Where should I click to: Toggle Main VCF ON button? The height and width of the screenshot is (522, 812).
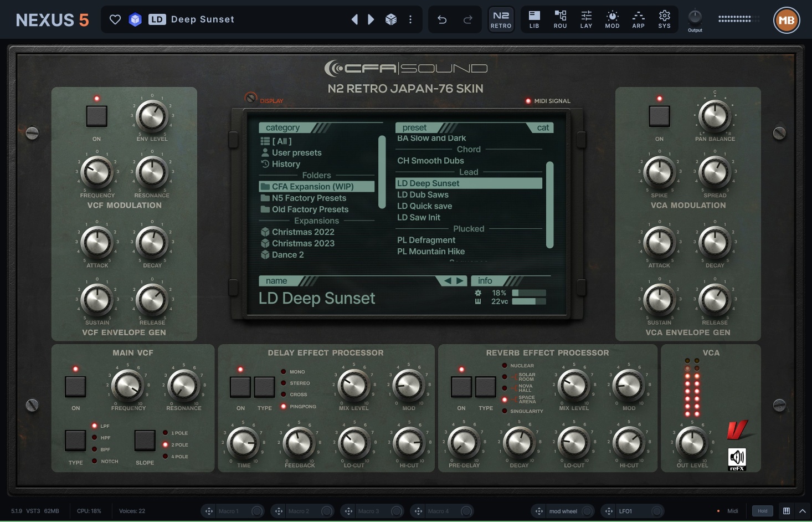[x=75, y=386]
